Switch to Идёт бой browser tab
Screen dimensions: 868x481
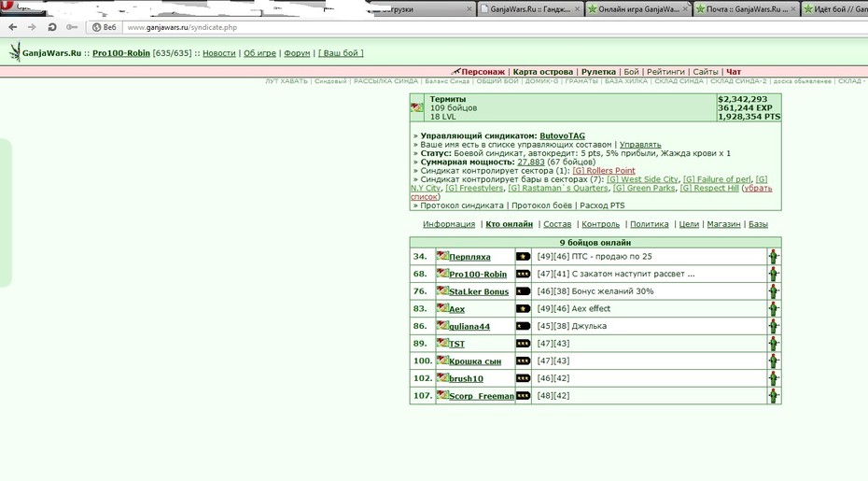[x=834, y=8]
